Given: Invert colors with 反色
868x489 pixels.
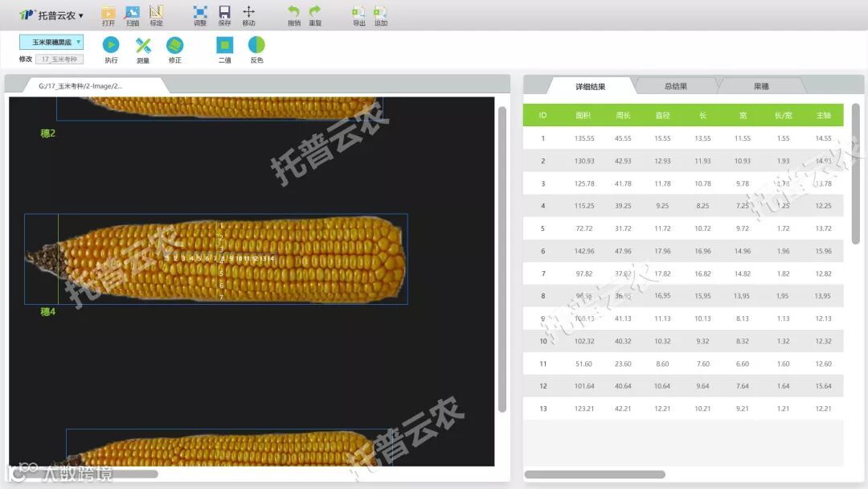Looking at the screenshot, I should [x=256, y=49].
